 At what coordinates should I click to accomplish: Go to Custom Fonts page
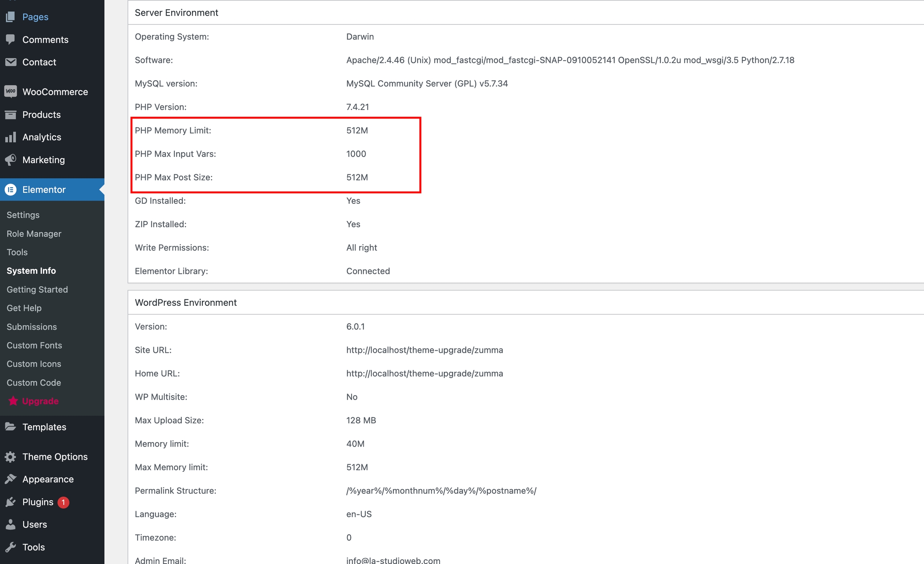coord(34,345)
